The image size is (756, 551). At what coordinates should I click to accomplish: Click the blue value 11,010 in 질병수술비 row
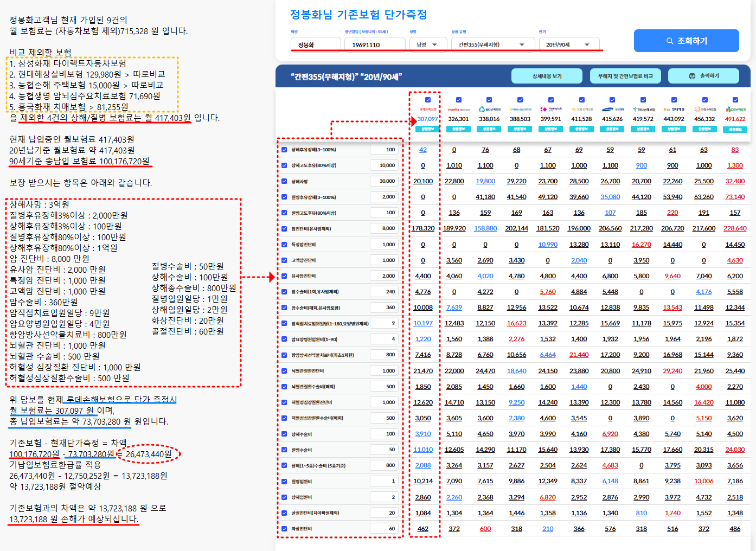[423, 450]
